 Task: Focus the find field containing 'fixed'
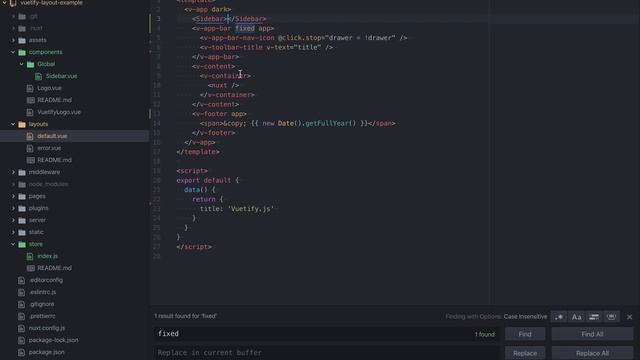tap(327, 334)
